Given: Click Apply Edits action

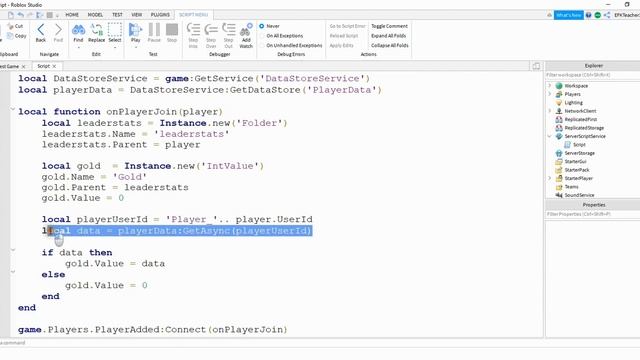Looking at the screenshot, I should 341,45.
